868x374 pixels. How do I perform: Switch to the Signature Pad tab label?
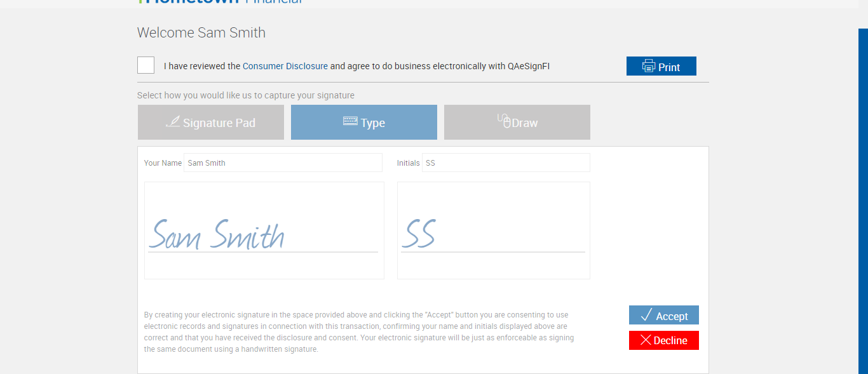219,123
